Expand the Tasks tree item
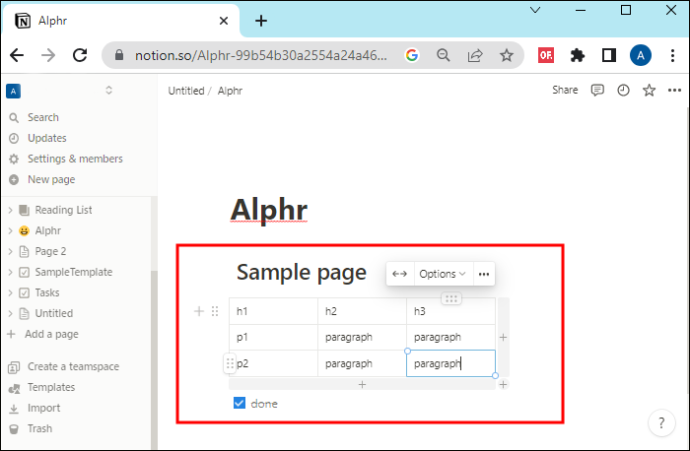This screenshot has height=451, width=690. (11, 293)
